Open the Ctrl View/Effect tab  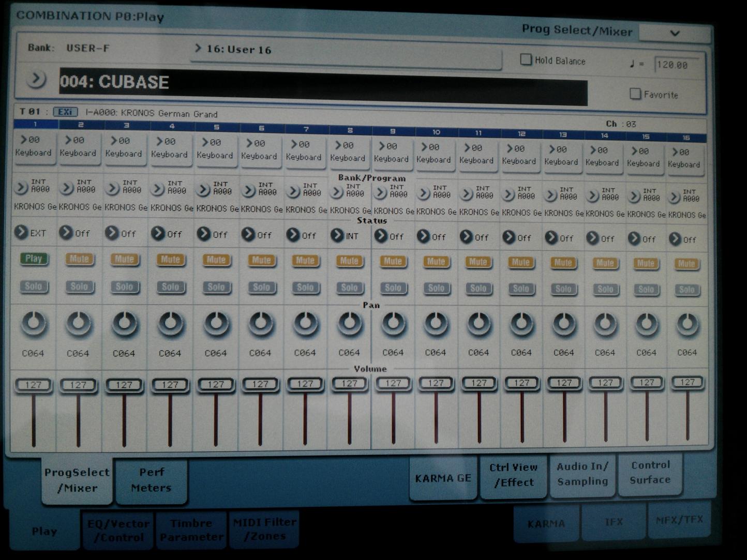[x=513, y=475]
